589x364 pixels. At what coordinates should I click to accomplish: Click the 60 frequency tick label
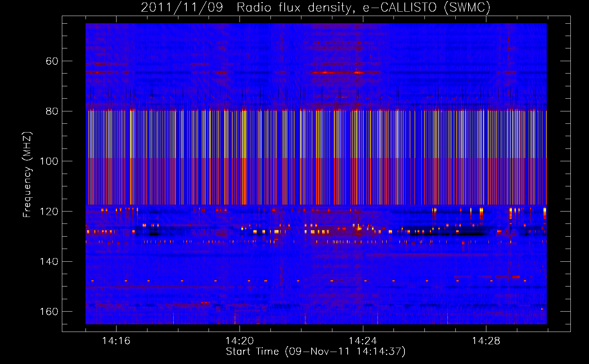click(x=52, y=61)
